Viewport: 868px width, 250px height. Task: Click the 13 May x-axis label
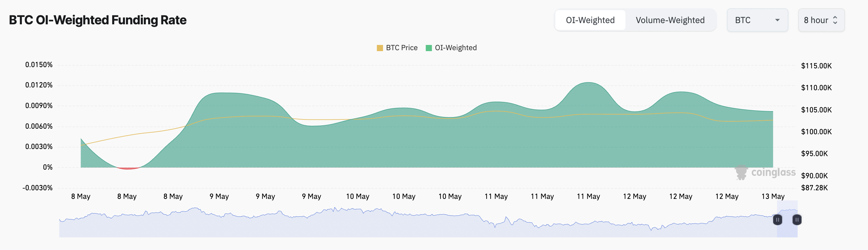[773, 196]
